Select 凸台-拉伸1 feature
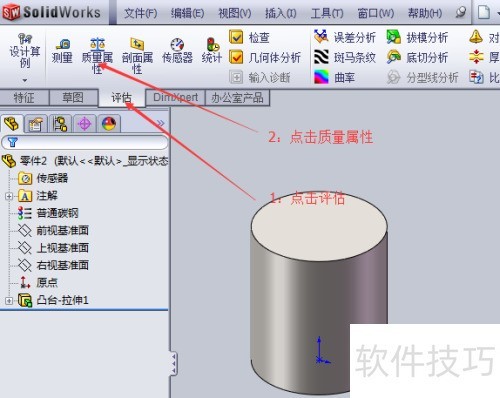This screenshot has height=398, width=500. [53, 300]
